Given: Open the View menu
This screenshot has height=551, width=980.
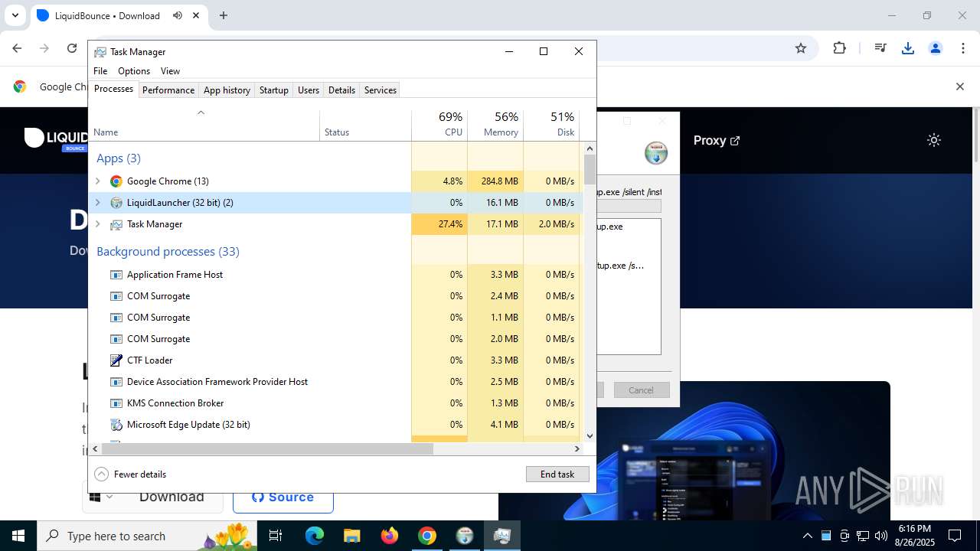Looking at the screenshot, I should coord(170,71).
